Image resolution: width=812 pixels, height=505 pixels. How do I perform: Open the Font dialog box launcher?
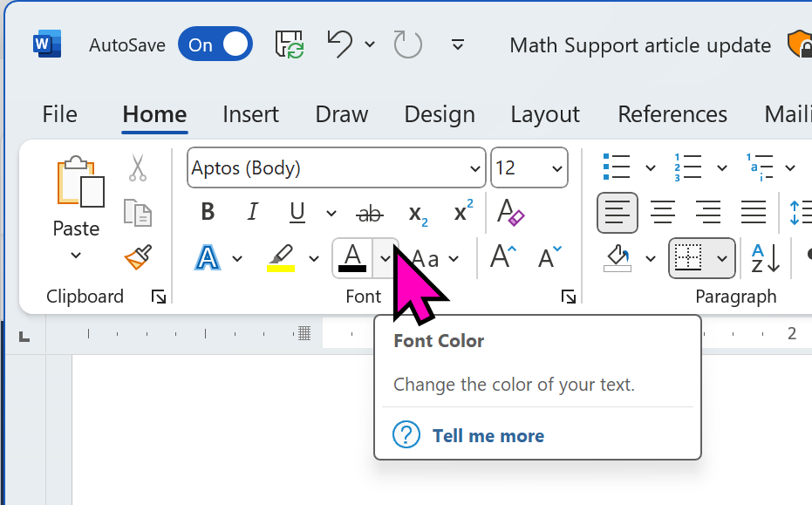569,297
